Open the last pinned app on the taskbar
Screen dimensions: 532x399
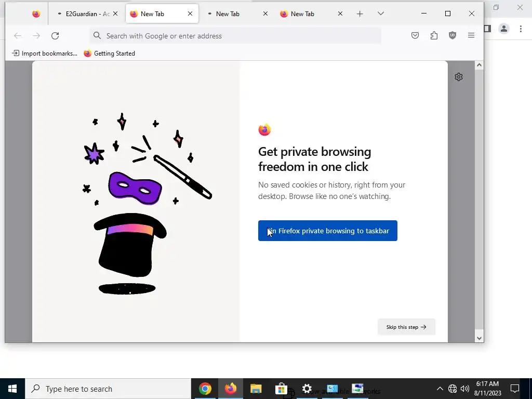click(357, 389)
